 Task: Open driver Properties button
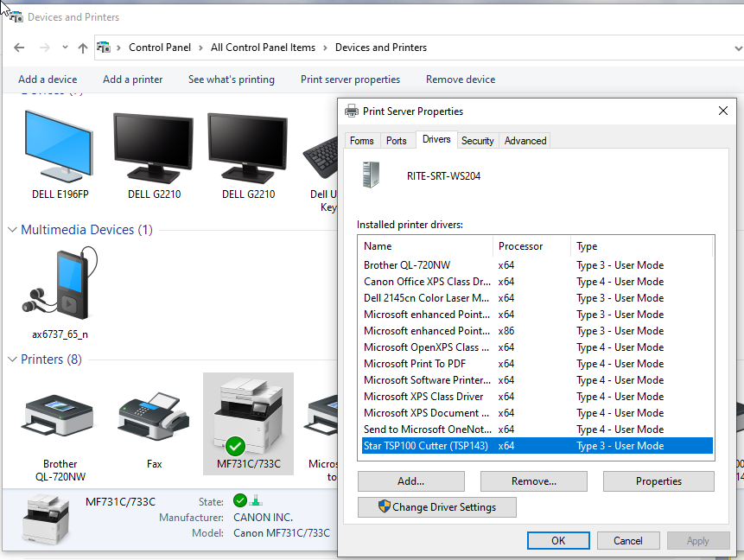[x=658, y=481]
